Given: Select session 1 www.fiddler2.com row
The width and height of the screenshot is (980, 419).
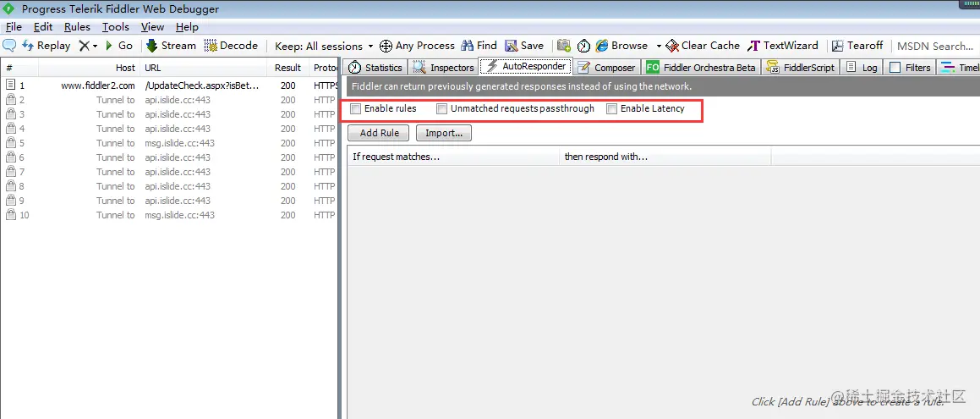Looking at the screenshot, I should tap(169, 85).
